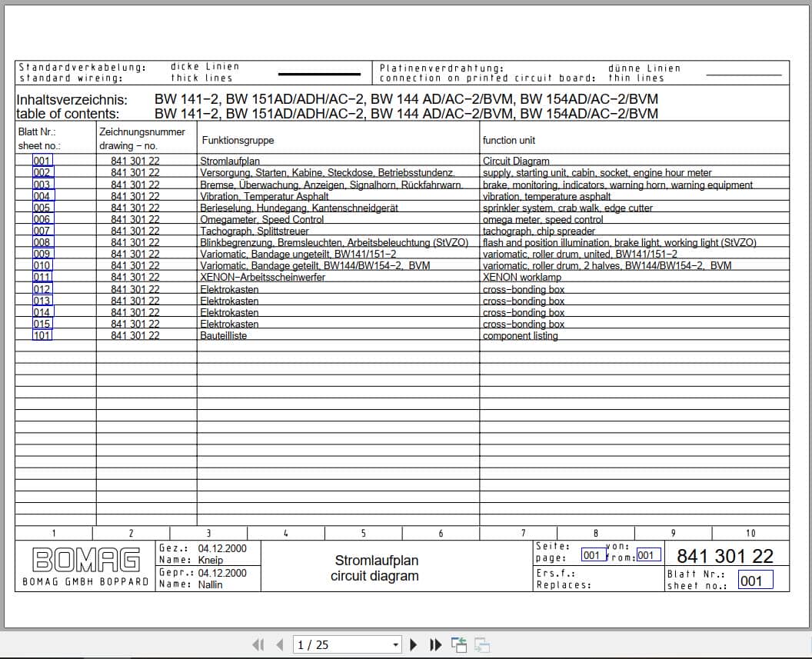Click inside the 1 / 25 page field
The height and width of the screenshot is (659, 812).
(338, 644)
